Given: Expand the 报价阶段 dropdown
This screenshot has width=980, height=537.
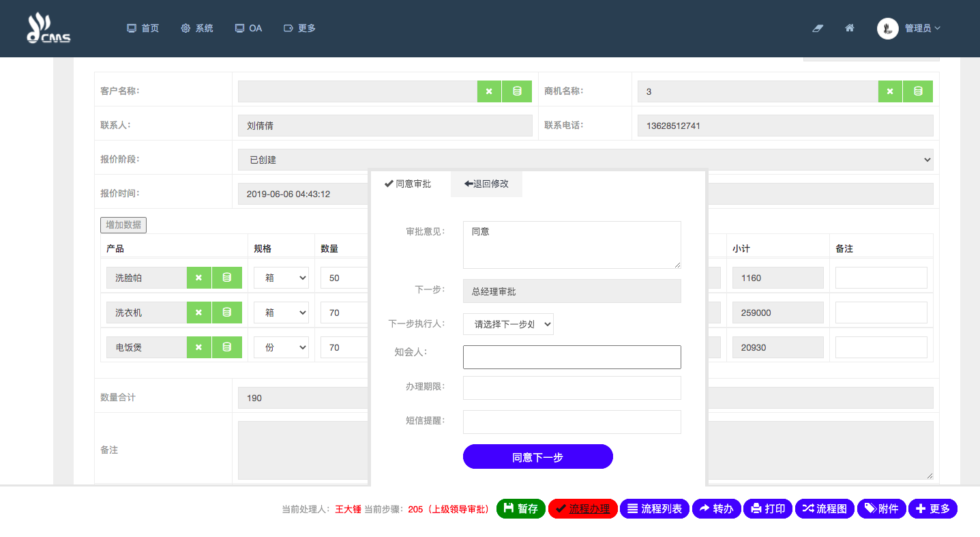Looking at the screenshot, I should [x=585, y=160].
